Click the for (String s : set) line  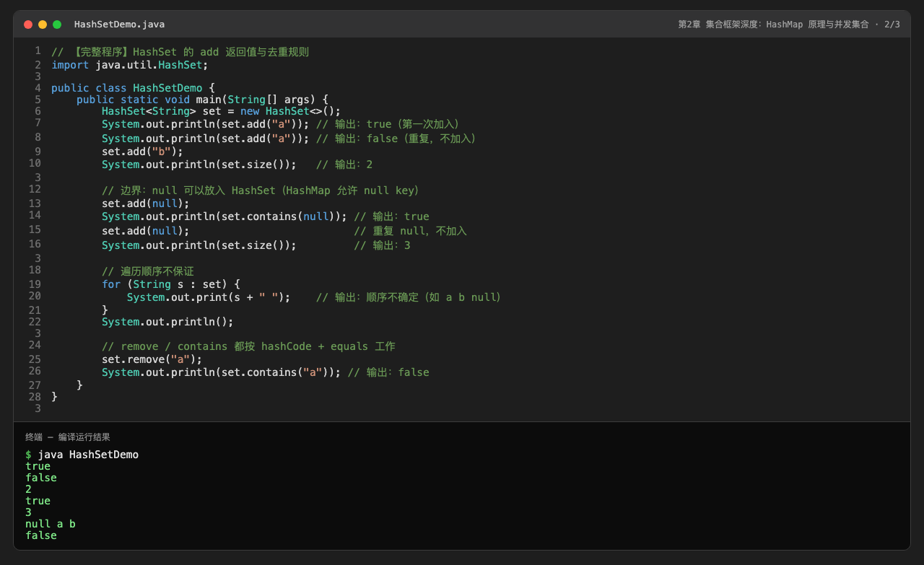click(171, 284)
